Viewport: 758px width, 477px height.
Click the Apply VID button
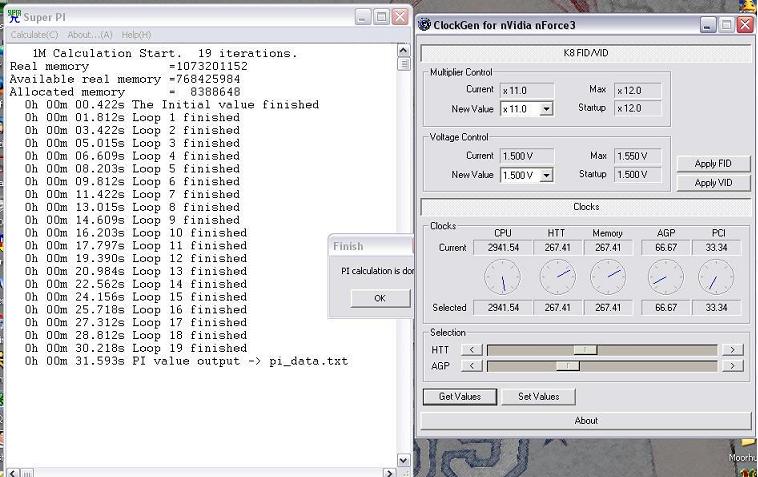pos(713,183)
